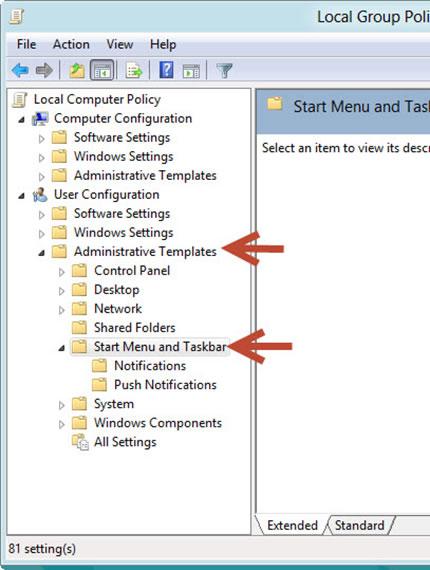Screen dimensions: 430x570
Task: Click folder icon in Start Menu header pane
Action: [275, 104]
